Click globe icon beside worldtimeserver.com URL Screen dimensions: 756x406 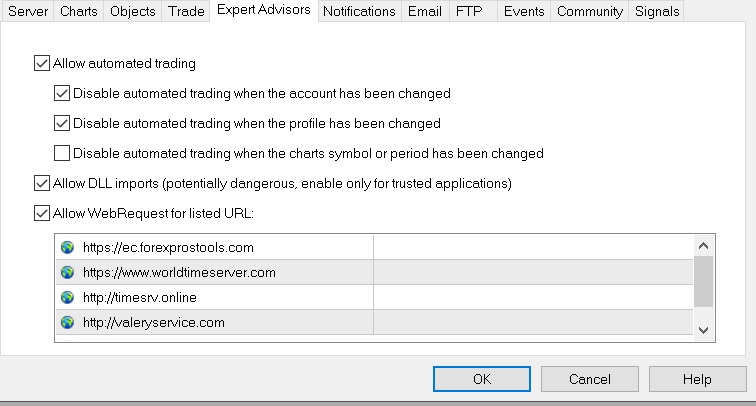[68, 272]
